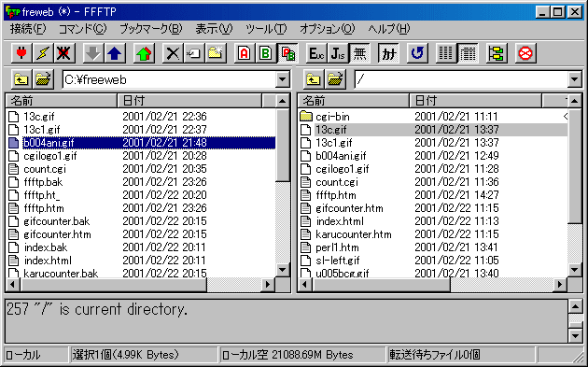Select local file 13c.gif
The width and height of the screenshot is (588, 367).
coord(39,117)
